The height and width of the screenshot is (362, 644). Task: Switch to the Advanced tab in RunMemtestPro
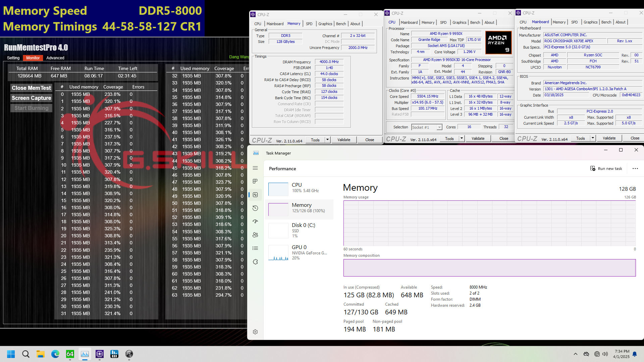[x=55, y=58]
